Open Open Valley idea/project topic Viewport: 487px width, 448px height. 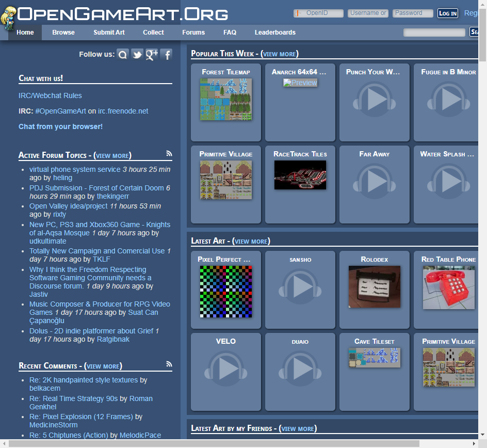click(68, 206)
